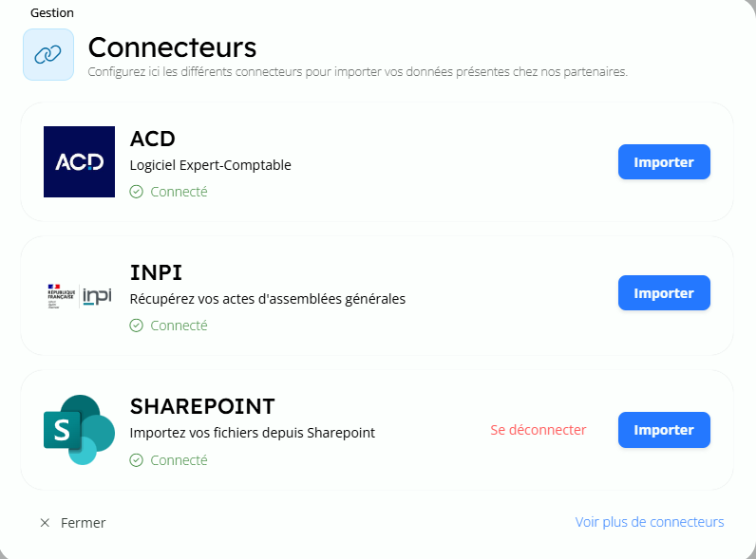Image resolution: width=756 pixels, height=559 pixels.
Task: Select the ACD connector title
Action: [153, 139]
